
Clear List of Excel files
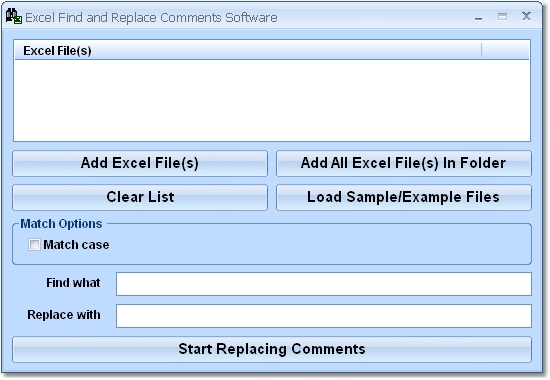point(140,198)
